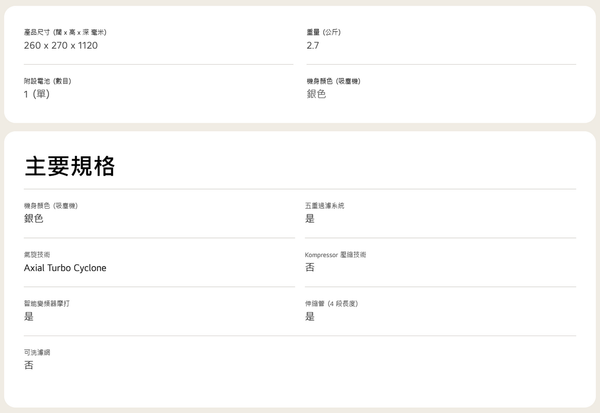Click the Kompressor 壓縮技術 label
This screenshot has width=600, height=413.
click(335, 255)
